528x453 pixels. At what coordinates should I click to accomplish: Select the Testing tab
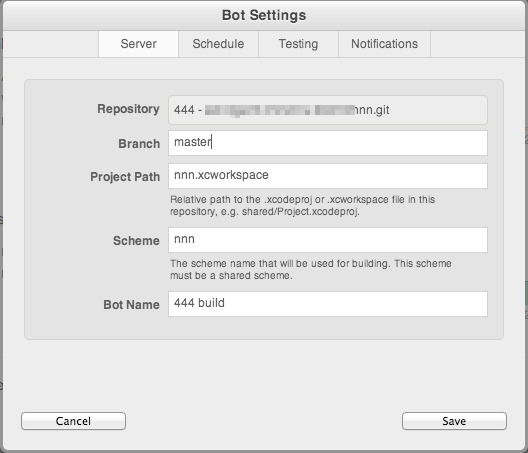point(298,44)
